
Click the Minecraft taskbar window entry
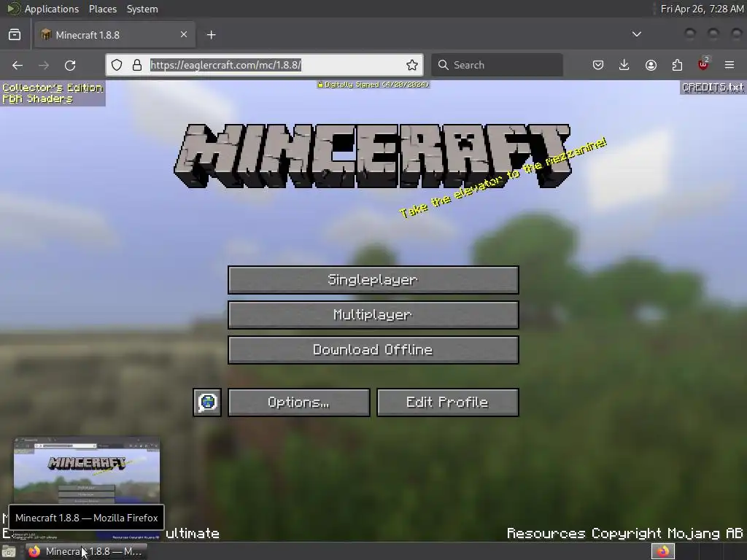click(86, 551)
